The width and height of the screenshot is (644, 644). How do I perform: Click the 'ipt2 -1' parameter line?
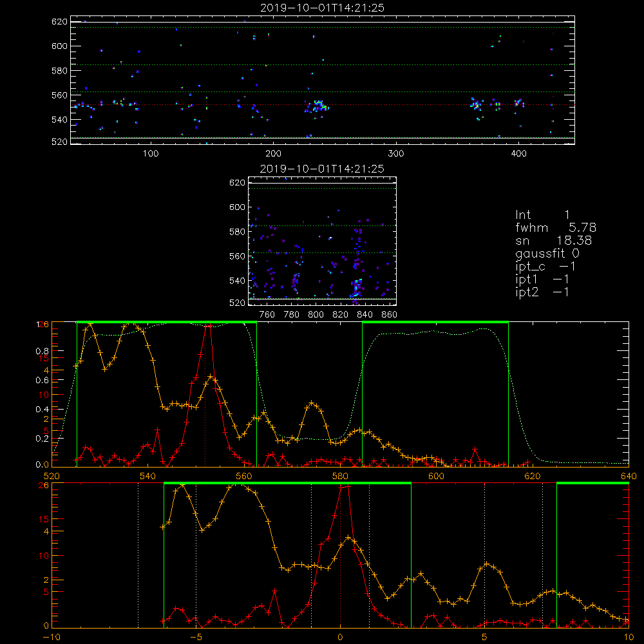tap(542, 292)
